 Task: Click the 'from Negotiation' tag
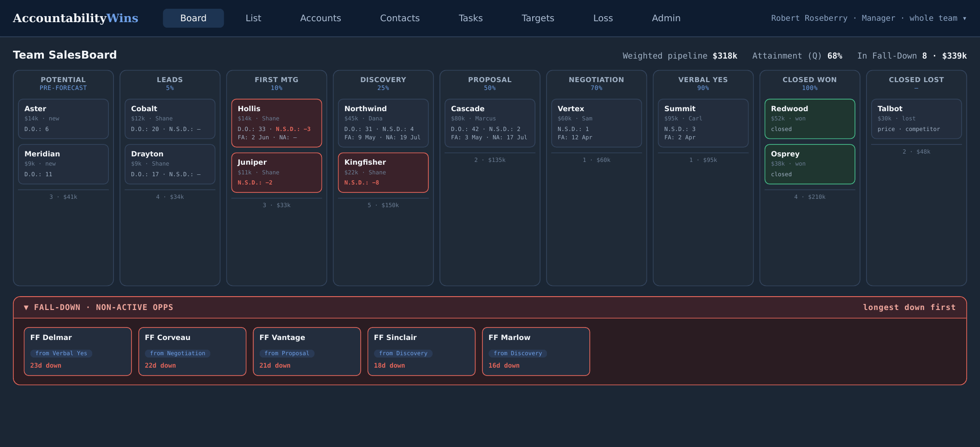coord(178,353)
